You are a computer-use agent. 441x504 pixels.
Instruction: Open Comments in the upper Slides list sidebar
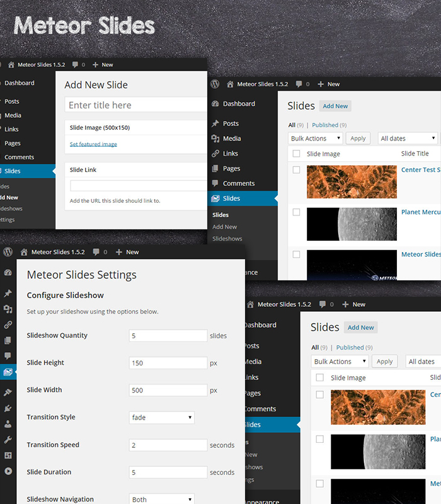tap(239, 183)
